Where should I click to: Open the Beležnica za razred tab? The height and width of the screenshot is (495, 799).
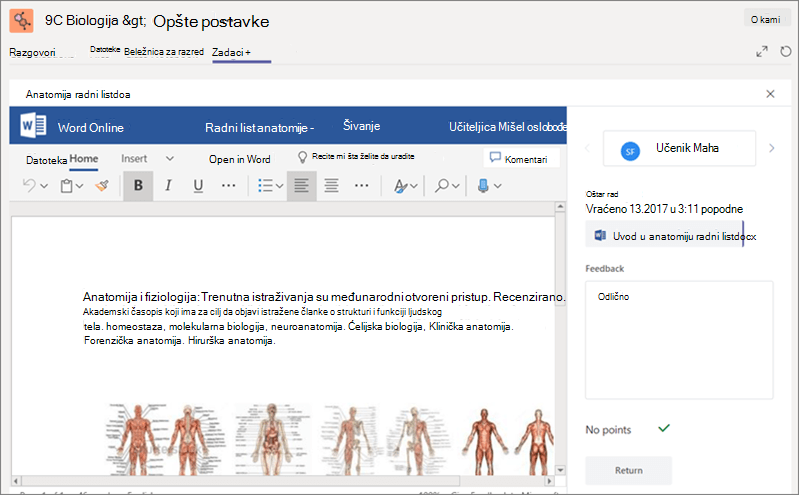[164, 51]
